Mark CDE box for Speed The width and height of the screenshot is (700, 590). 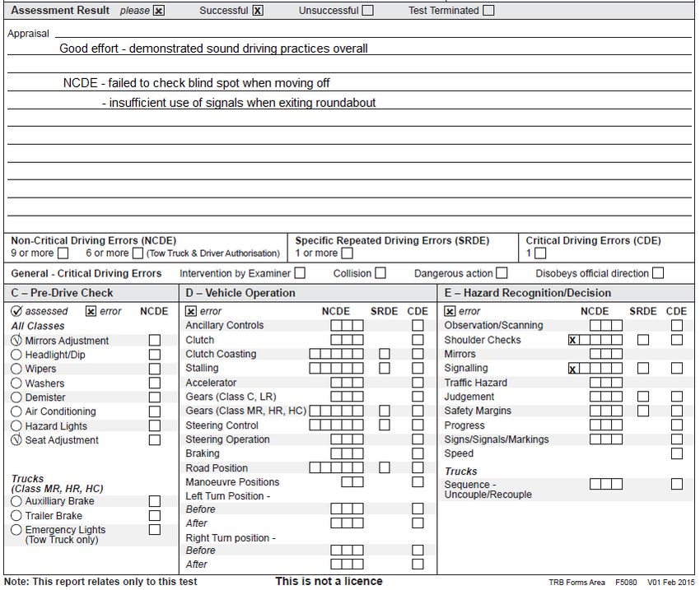click(x=677, y=453)
